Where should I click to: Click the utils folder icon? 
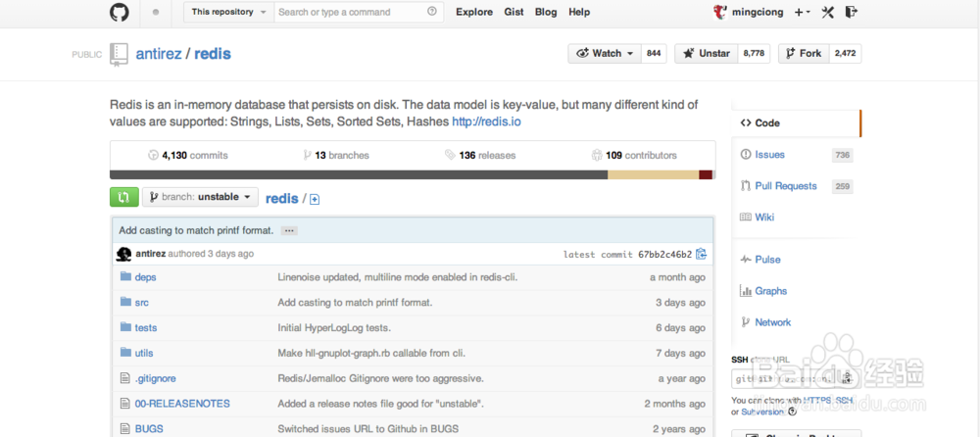click(x=125, y=353)
